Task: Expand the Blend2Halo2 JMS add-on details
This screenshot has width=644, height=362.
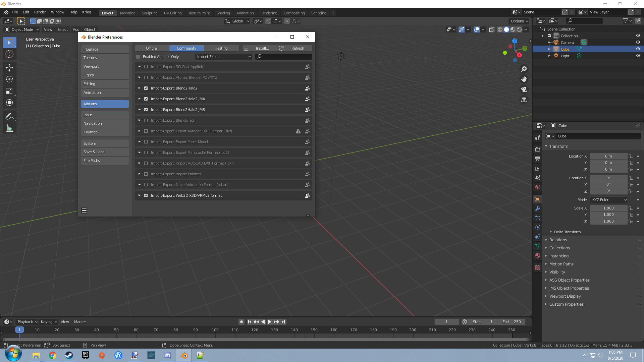Action: (x=139, y=110)
